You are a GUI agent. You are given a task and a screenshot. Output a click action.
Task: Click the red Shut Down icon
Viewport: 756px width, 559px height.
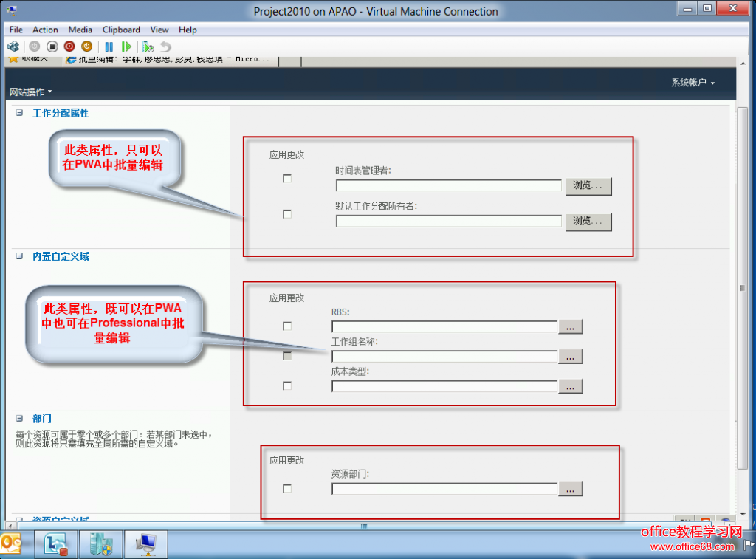69,47
